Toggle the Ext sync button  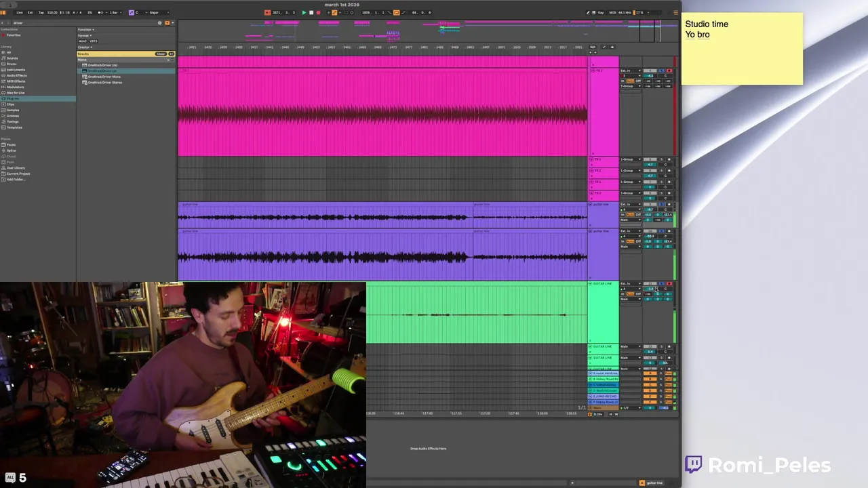tap(30, 12)
